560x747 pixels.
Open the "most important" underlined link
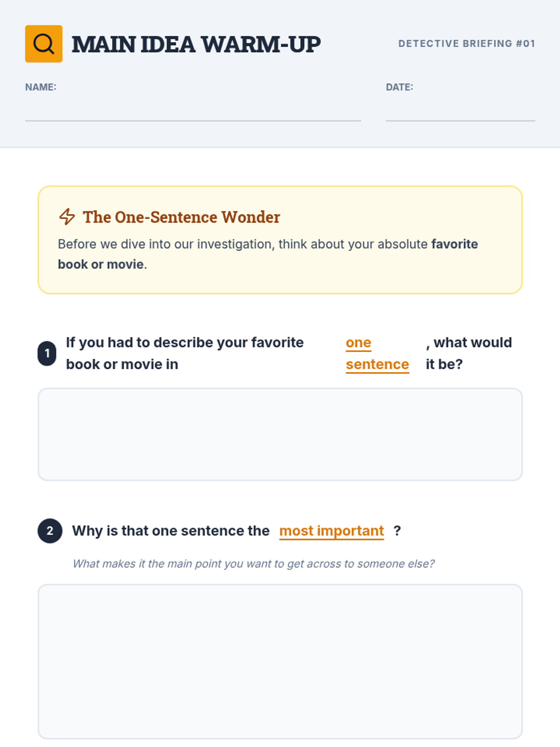(331, 531)
